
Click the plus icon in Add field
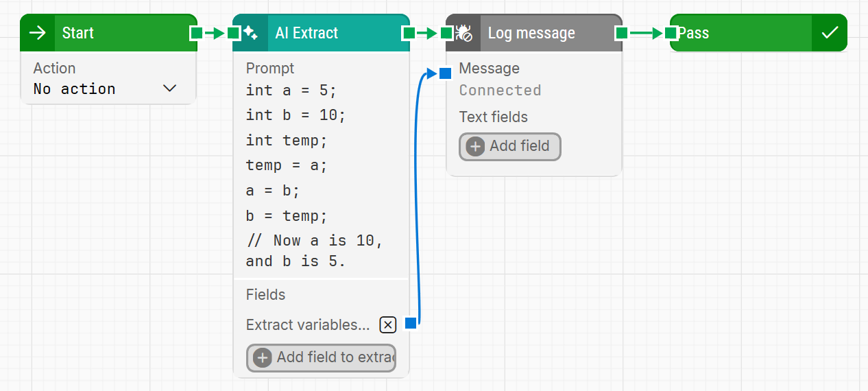tap(475, 146)
